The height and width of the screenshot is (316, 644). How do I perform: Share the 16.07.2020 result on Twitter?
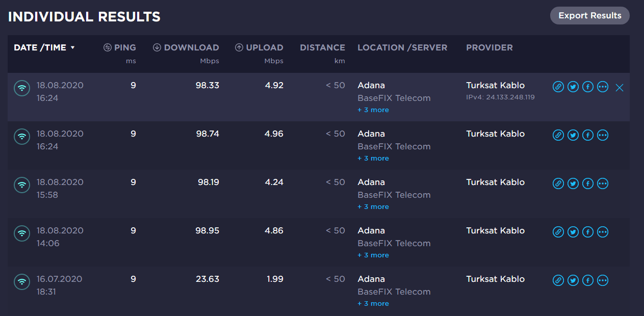click(573, 280)
